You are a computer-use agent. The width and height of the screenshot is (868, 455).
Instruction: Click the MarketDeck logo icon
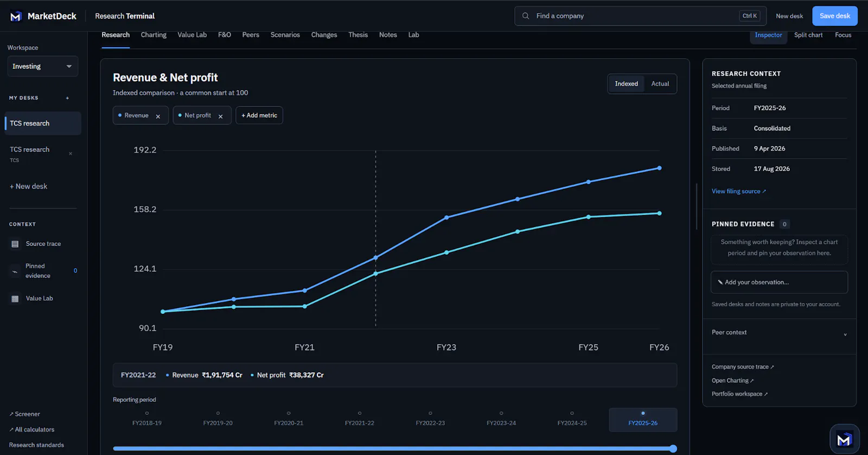[x=16, y=16]
